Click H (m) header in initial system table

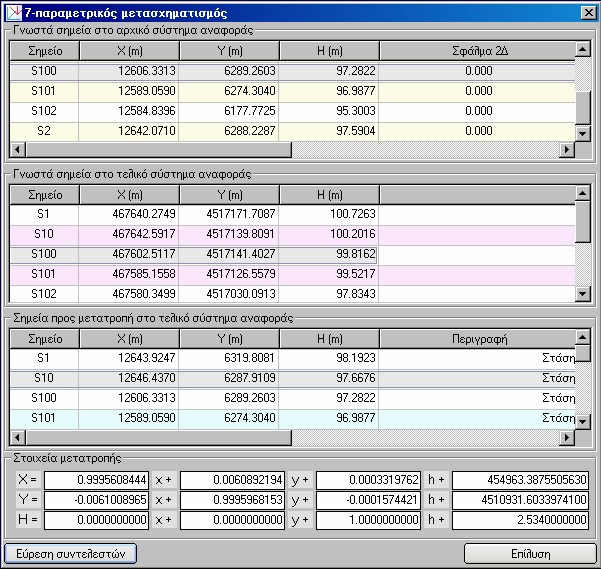pyautogui.click(x=330, y=51)
